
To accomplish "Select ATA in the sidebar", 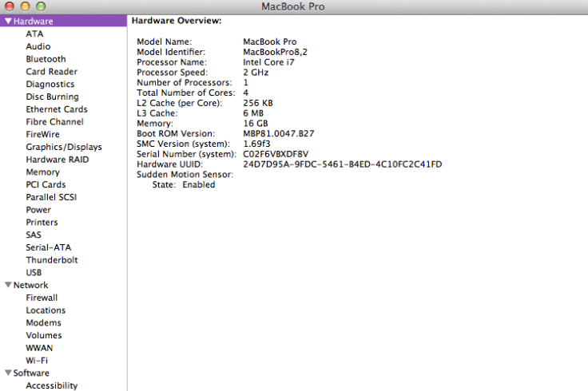I will click(x=34, y=34).
